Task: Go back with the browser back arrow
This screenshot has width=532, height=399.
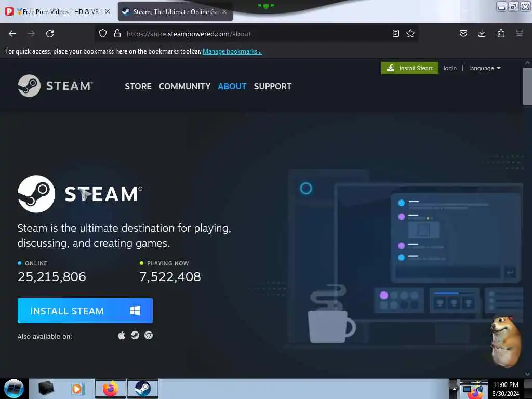Action: coord(12,34)
